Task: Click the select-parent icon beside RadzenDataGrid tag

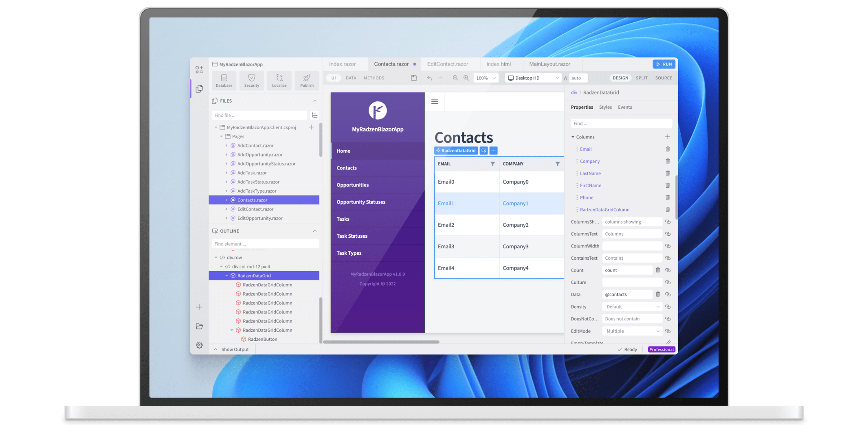Action: point(483,151)
